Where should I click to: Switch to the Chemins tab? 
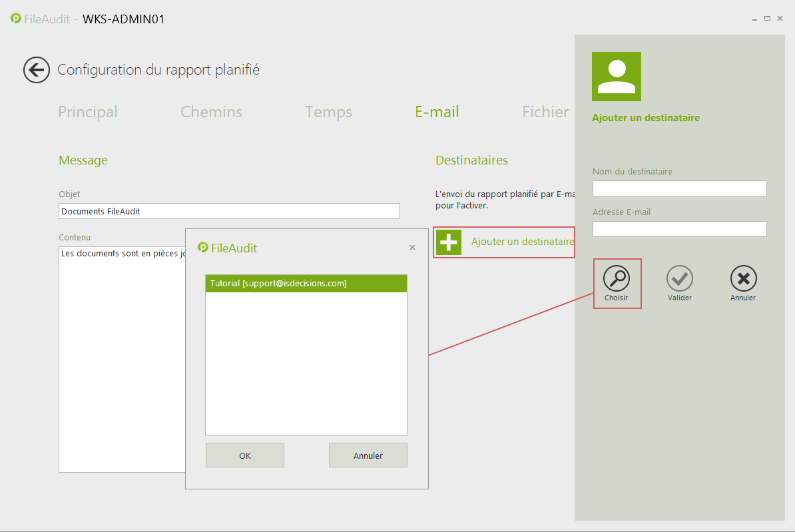coord(211,112)
